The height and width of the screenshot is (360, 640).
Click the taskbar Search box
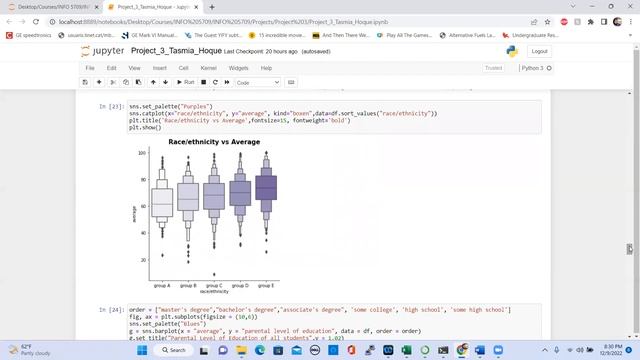click(x=173, y=350)
